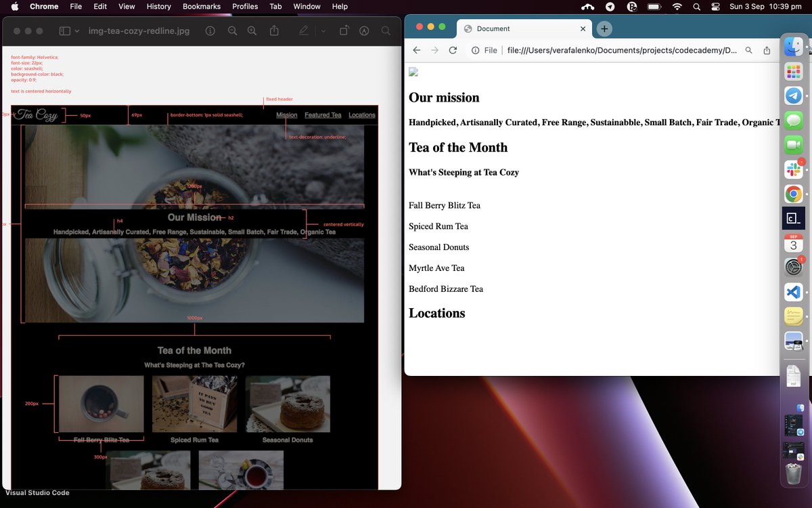Viewport: 812px width, 508px height.
Task: Open the File menu
Action: 76,6
